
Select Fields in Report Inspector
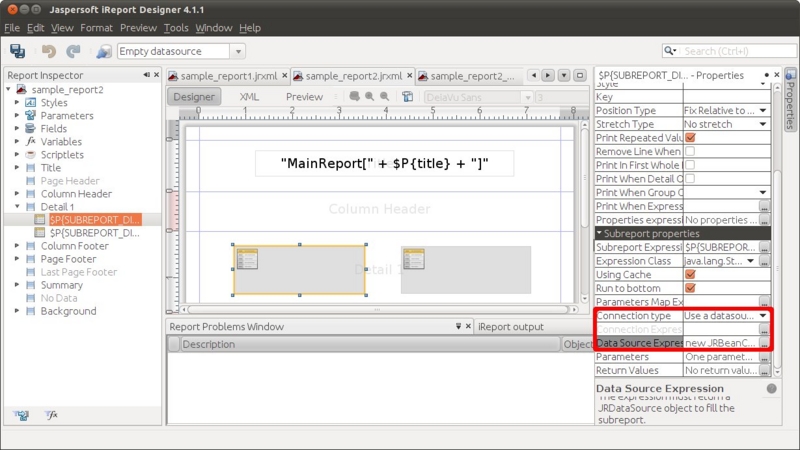pyautogui.click(x=54, y=129)
